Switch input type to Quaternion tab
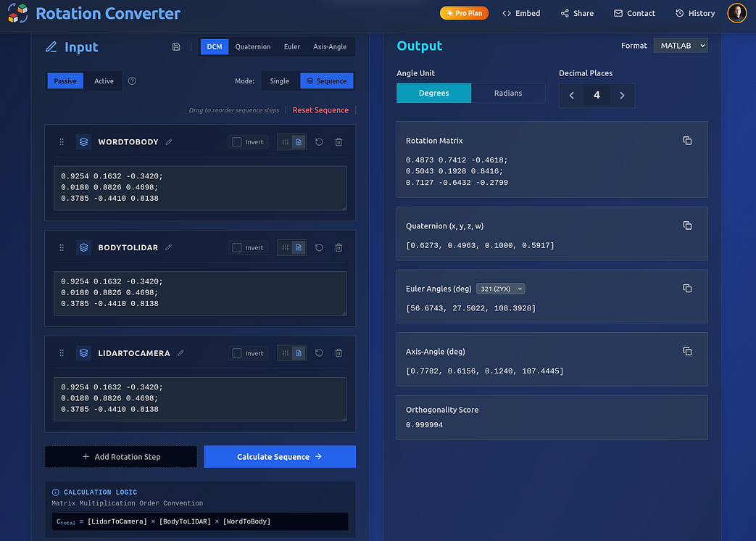Screen dimensions: 756x541 pyautogui.click(x=253, y=47)
